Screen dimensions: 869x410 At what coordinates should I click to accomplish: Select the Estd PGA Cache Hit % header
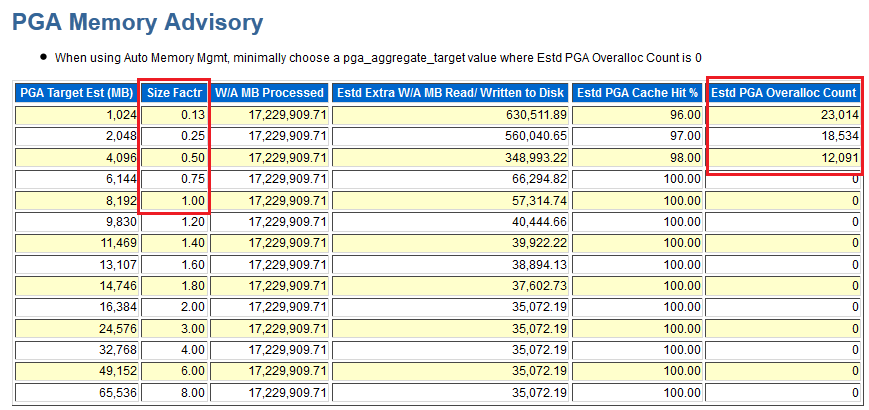click(x=637, y=93)
